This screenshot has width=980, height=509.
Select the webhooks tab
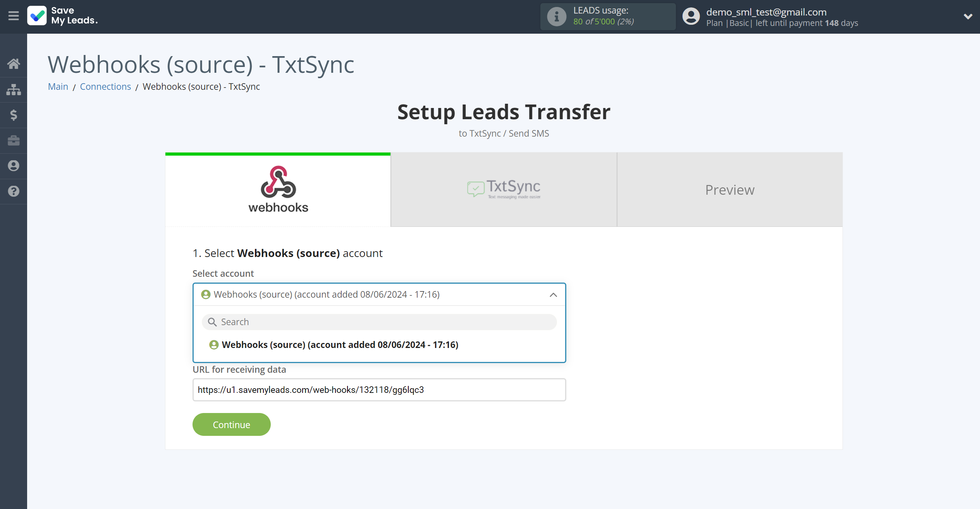[x=278, y=190]
